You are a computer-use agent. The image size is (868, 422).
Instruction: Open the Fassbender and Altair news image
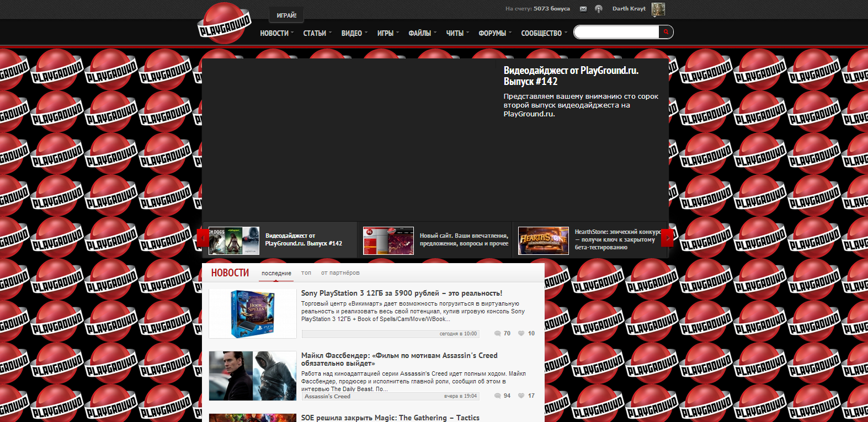253,376
